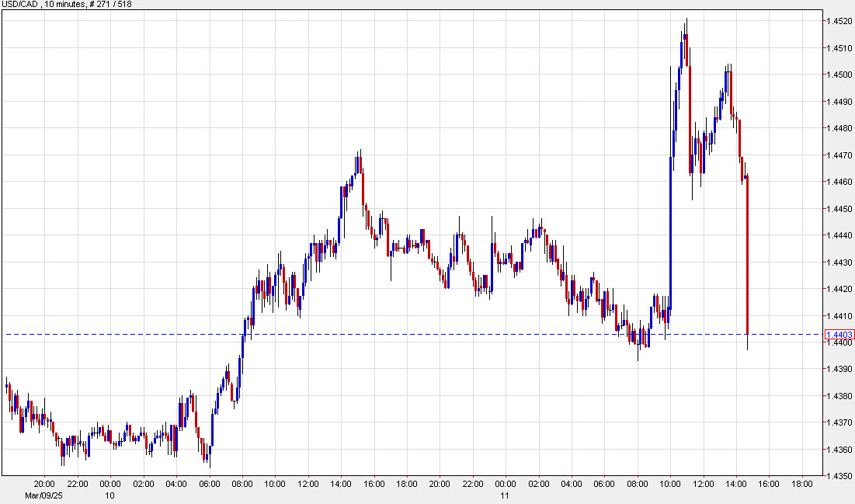Click the 1.4380 price axis label
The width and height of the screenshot is (855, 504).
839,396
